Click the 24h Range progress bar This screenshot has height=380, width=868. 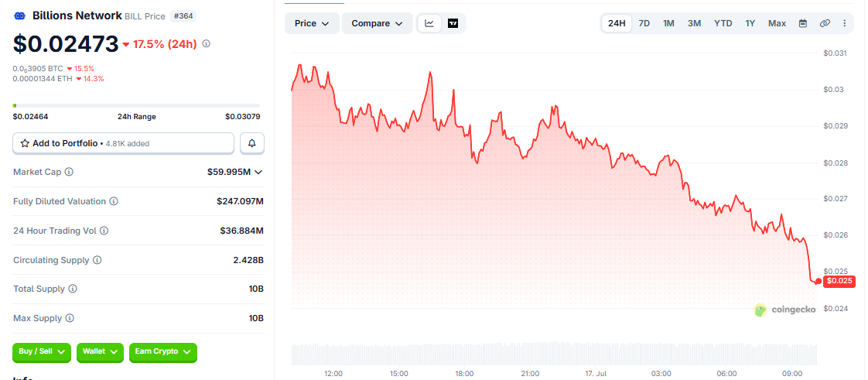click(136, 105)
